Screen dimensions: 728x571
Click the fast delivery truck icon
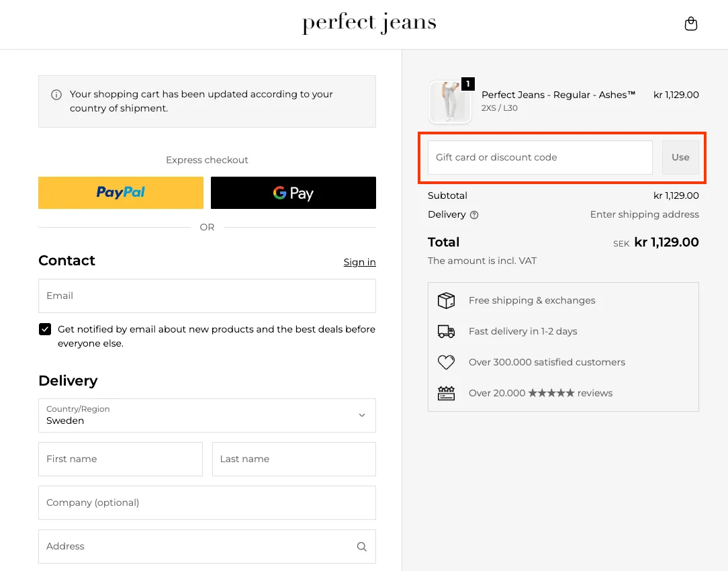click(446, 331)
